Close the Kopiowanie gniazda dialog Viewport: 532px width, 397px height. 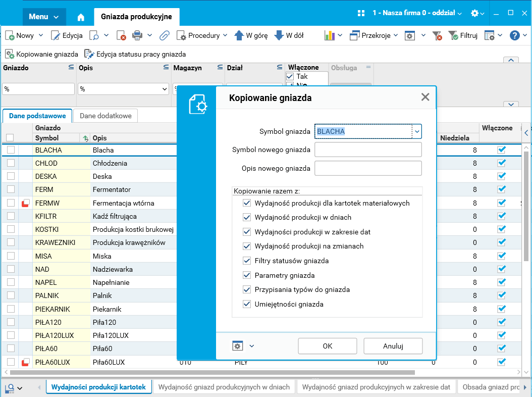pyautogui.click(x=425, y=97)
